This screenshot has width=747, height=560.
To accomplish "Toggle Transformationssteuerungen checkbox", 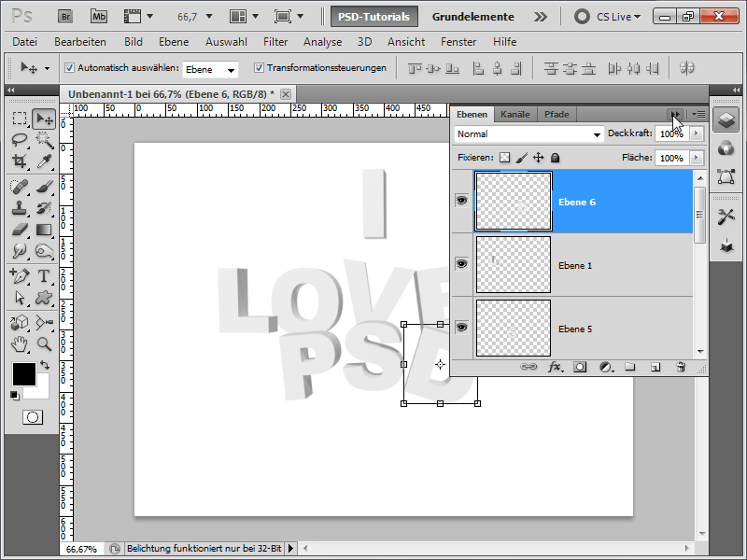I will (259, 67).
